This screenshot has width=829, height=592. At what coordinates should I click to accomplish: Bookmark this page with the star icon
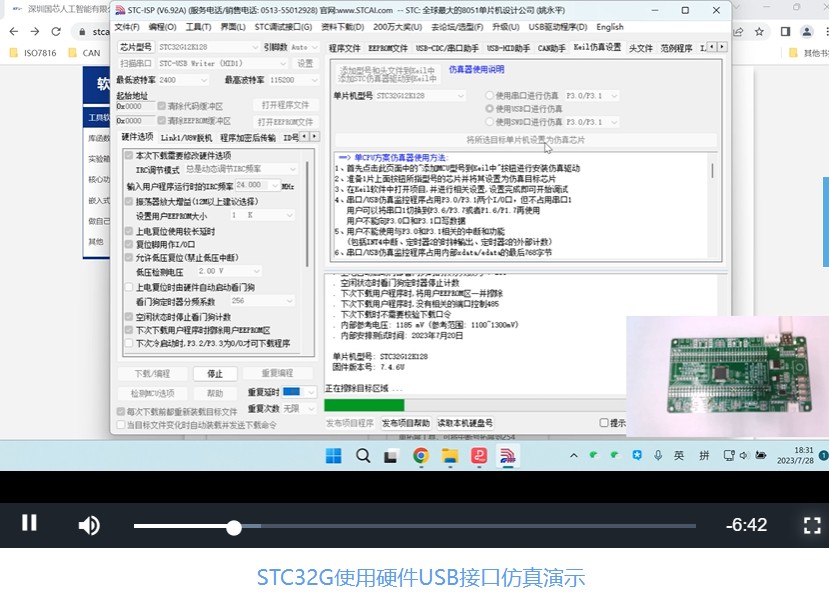tap(759, 32)
